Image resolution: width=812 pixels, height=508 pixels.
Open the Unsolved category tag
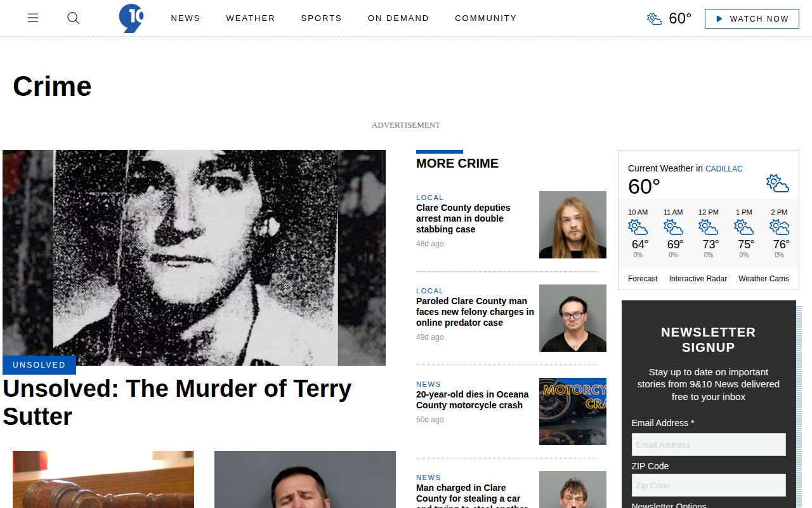(x=39, y=365)
